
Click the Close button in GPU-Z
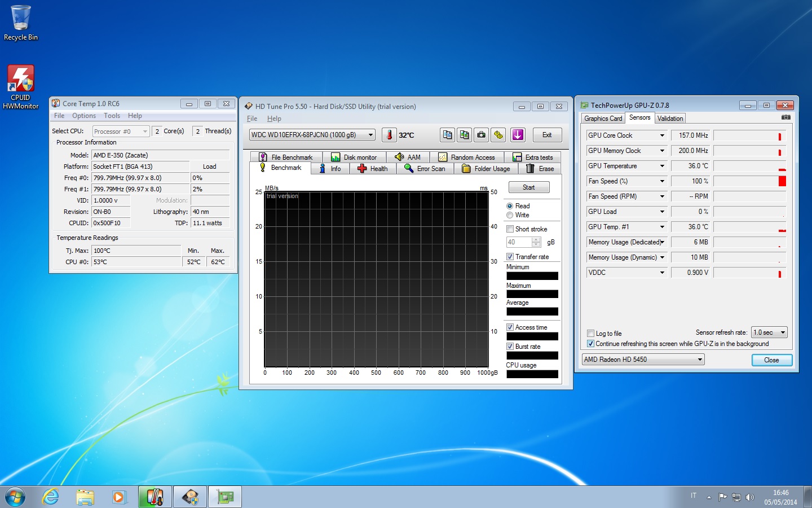click(x=771, y=360)
